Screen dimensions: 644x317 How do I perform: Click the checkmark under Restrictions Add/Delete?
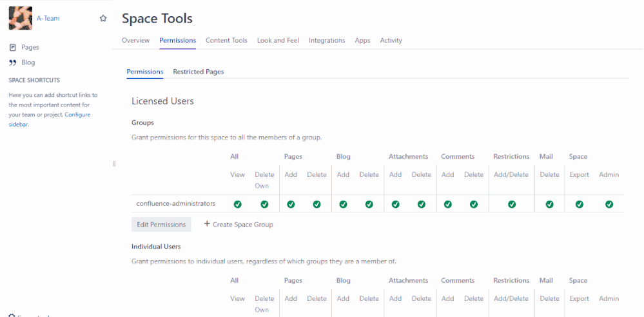[511, 204]
